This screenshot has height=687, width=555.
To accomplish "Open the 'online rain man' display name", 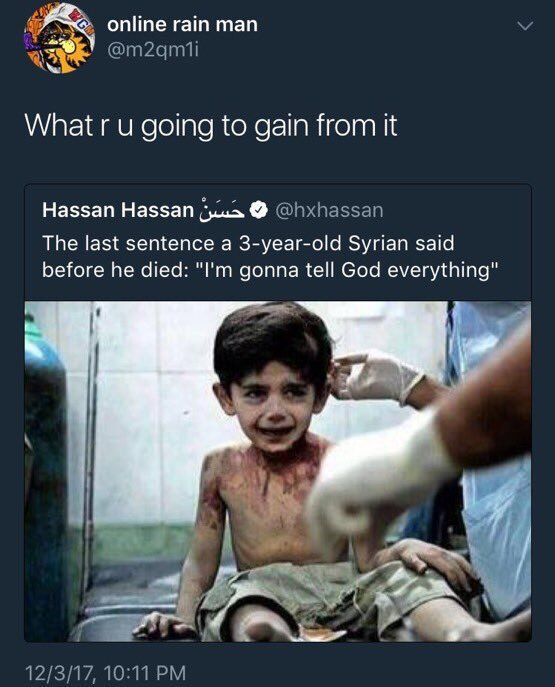I will (182, 24).
